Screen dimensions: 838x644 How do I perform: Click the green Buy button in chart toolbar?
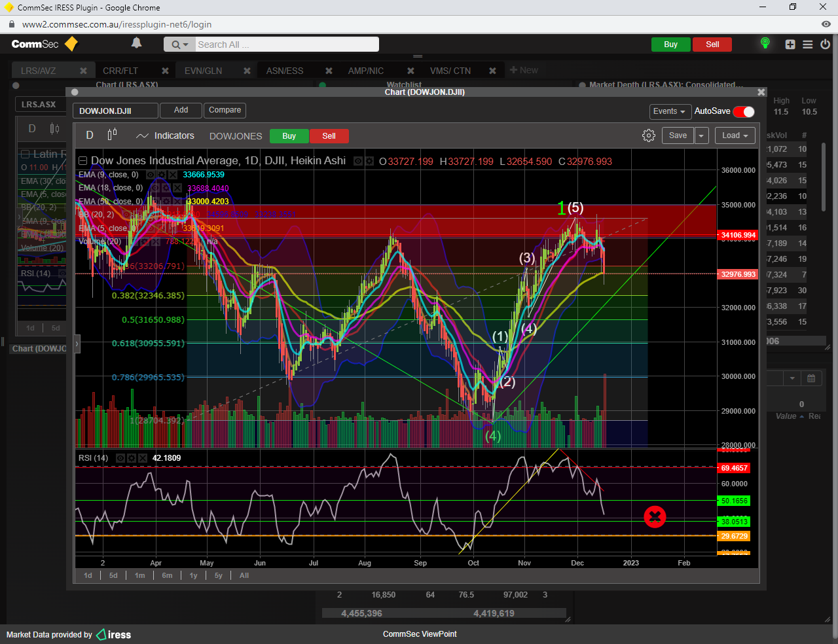point(289,136)
